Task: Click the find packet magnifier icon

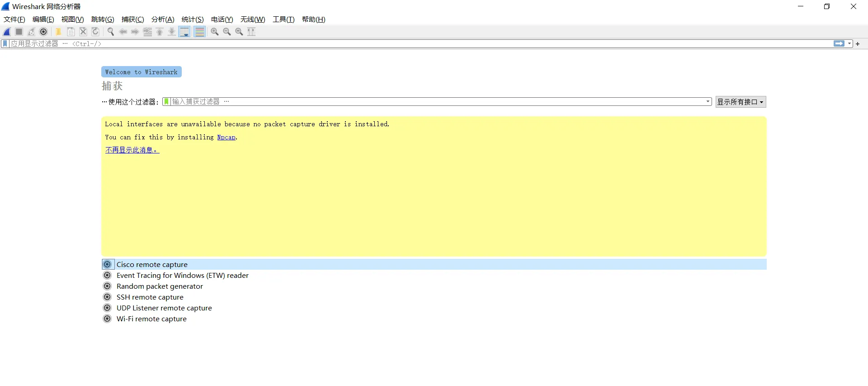Action: 111,32
